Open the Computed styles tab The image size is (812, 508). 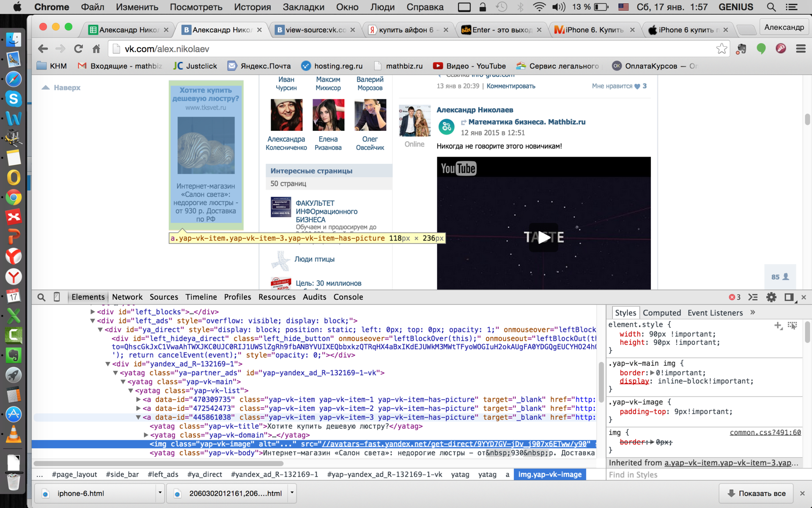click(661, 313)
